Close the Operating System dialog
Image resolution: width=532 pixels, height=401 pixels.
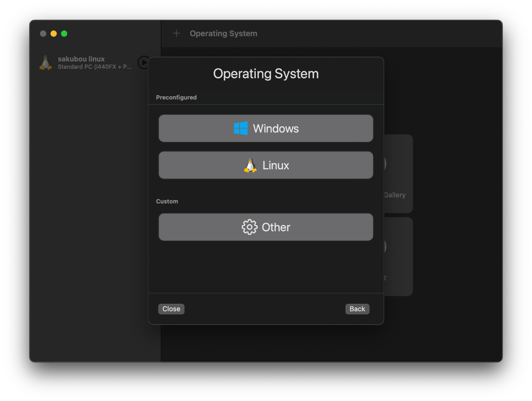pos(171,309)
